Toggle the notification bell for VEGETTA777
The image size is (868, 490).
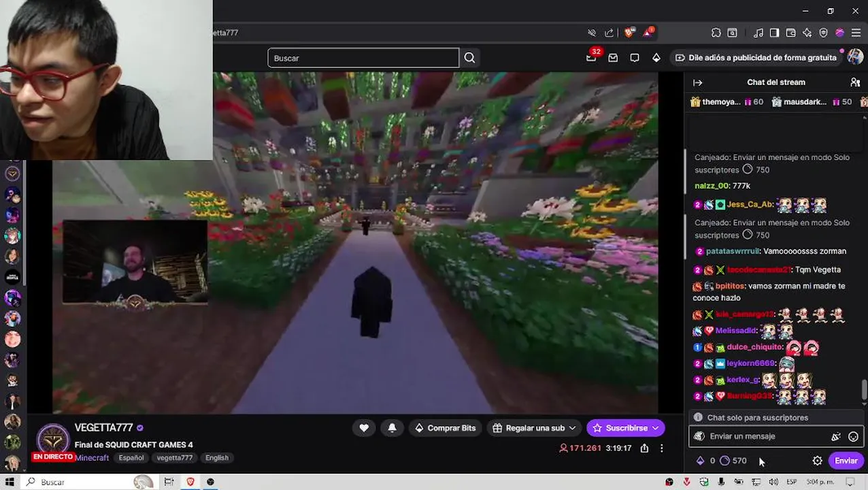(392, 428)
